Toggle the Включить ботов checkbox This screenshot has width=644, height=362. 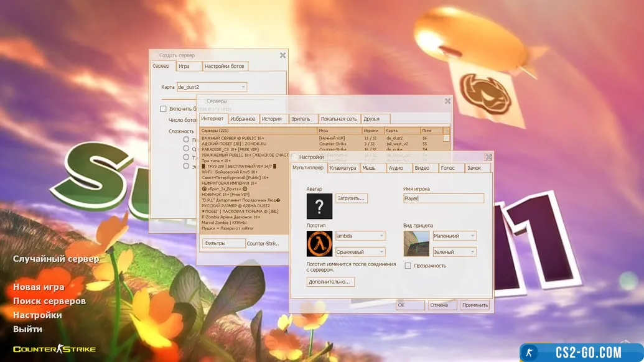(164, 109)
